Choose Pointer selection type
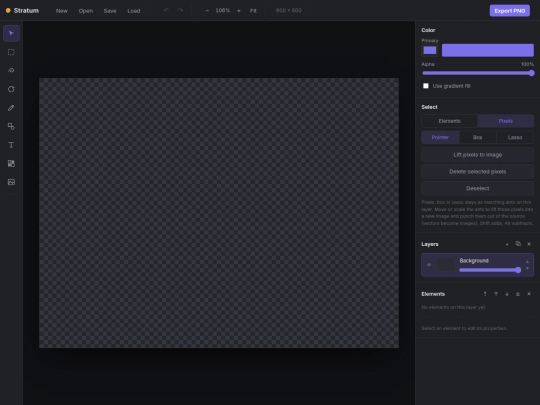The width and height of the screenshot is (540, 405). tap(440, 137)
